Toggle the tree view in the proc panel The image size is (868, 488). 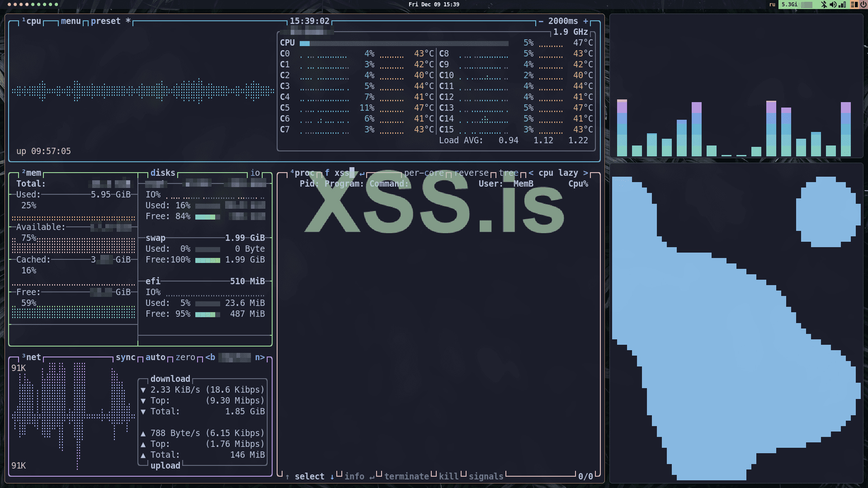509,173
